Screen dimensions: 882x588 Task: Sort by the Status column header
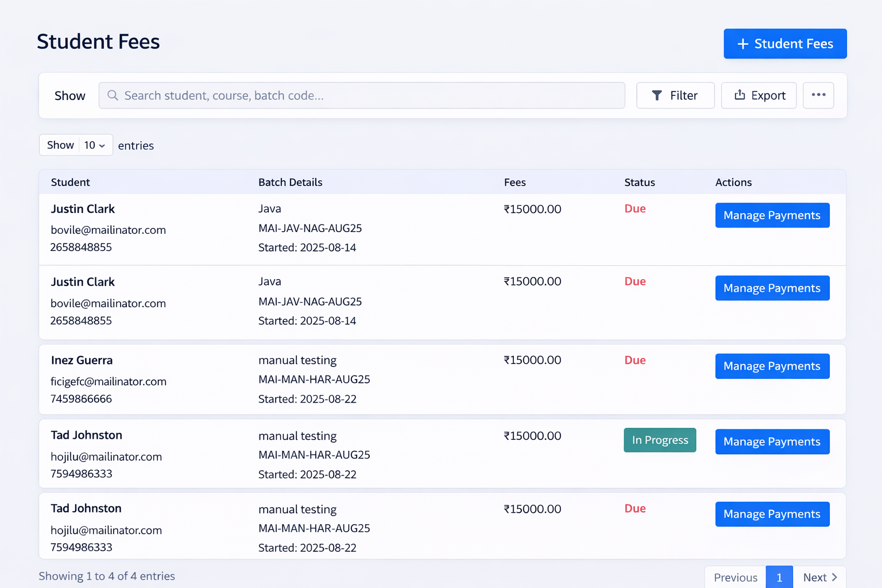click(639, 182)
